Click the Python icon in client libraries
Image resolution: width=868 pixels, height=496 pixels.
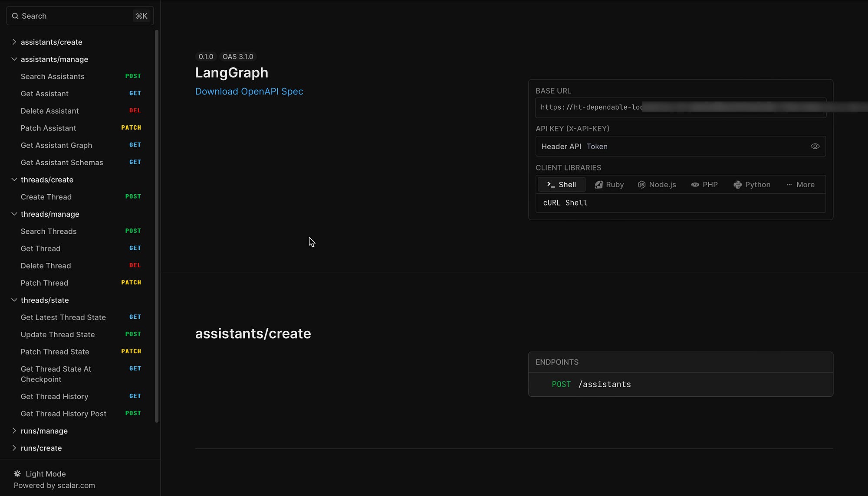point(738,184)
